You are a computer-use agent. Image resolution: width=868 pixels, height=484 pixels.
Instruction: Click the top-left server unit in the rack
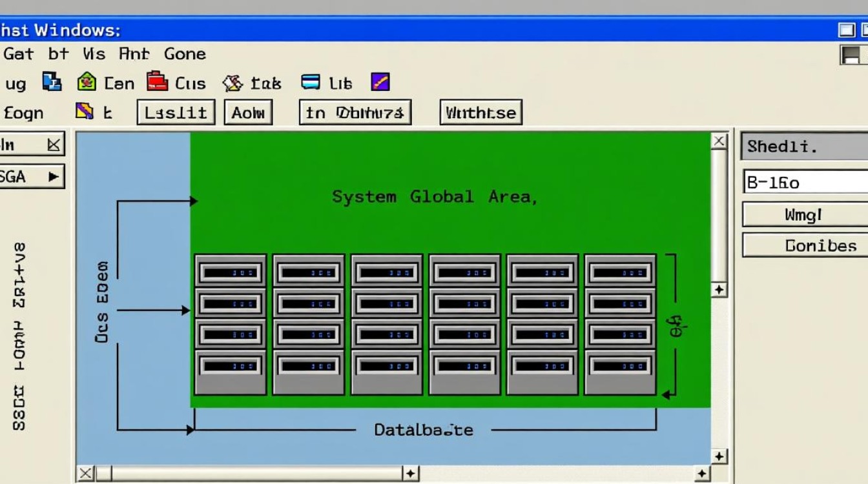coord(231,272)
